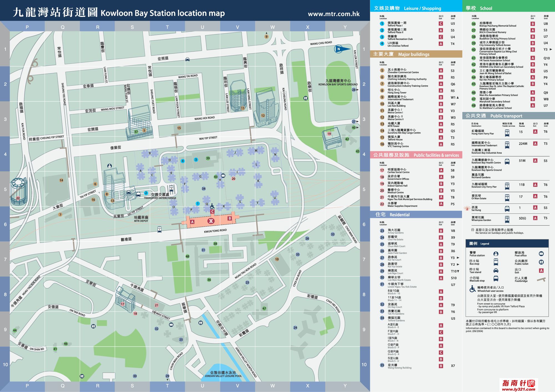
Task: Open the www.ly321.com watermark link
Action: (518, 389)
